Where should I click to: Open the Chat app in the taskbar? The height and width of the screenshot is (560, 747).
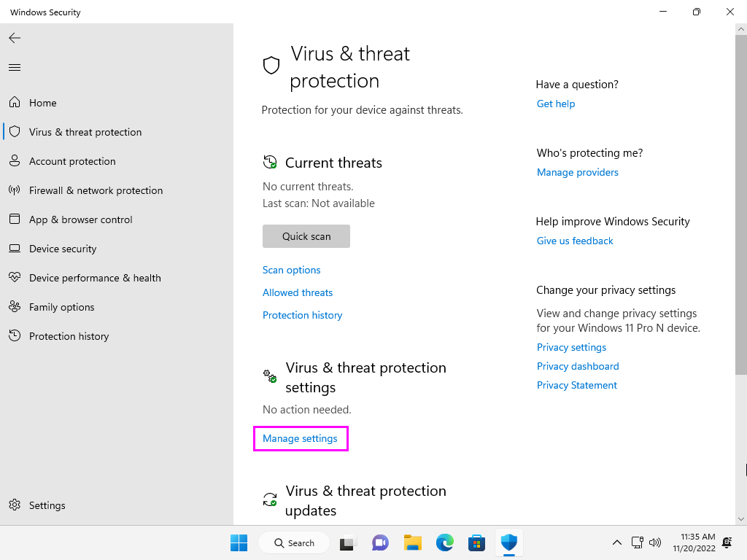(x=380, y=542)
